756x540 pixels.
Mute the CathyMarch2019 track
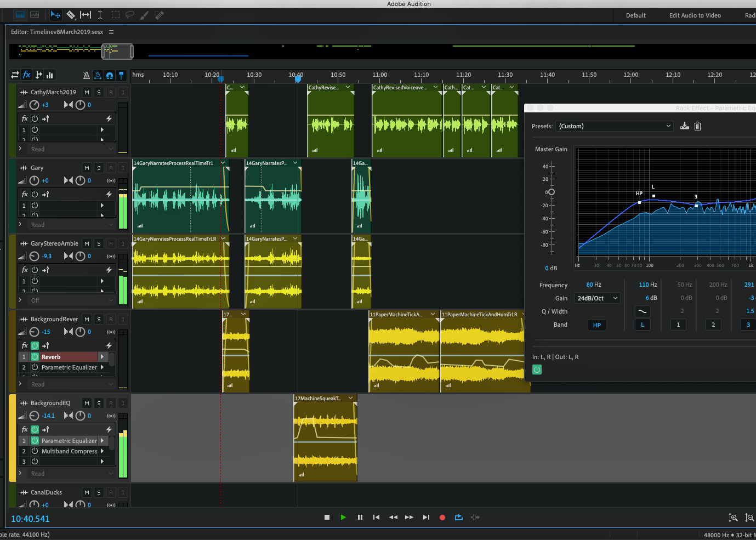pyautogui.click(x=87, y=92)
